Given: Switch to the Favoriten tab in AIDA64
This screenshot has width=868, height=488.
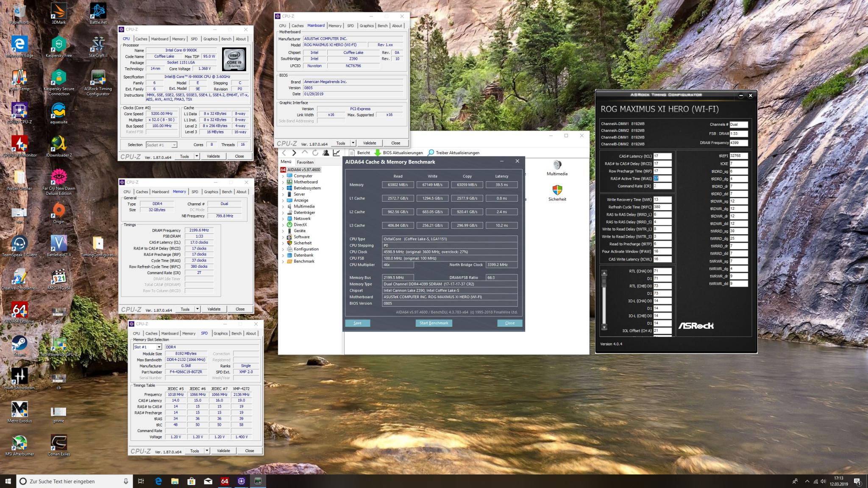Looking at the screenshot, I should [305, 162].
